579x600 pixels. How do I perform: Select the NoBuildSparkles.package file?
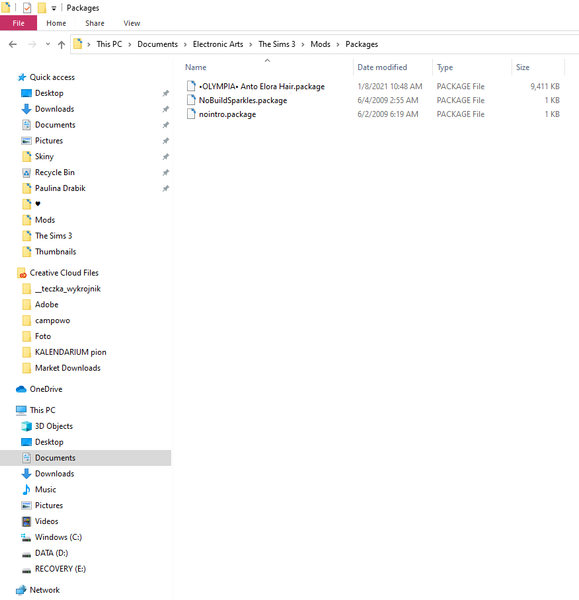[243, 100]
